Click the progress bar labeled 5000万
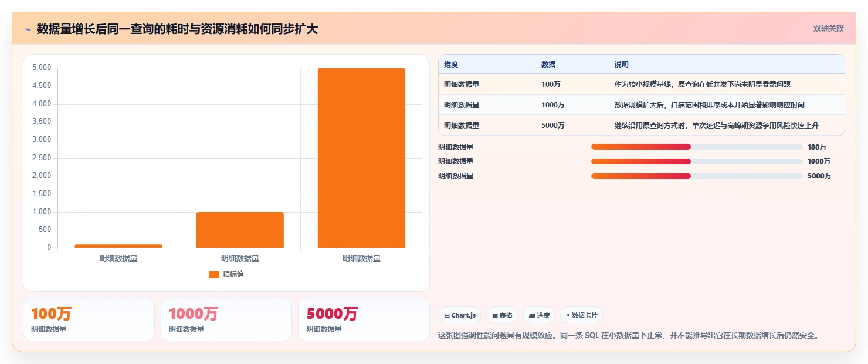This screenshot has height=364, width=868. (697, 176)
